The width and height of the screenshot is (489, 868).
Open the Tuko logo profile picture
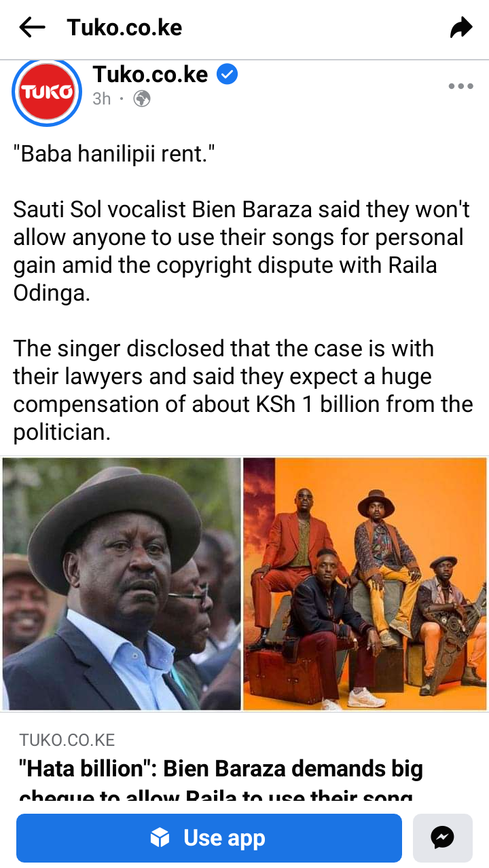47,93
